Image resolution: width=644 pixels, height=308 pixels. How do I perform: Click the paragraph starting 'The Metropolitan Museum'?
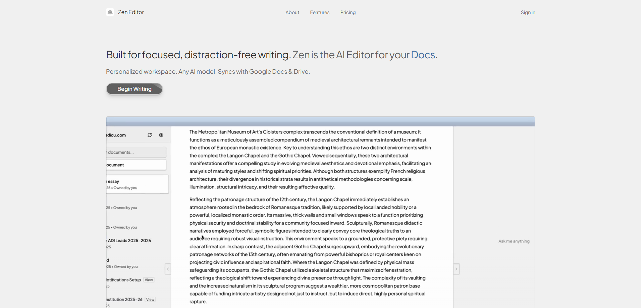point(310,160)
